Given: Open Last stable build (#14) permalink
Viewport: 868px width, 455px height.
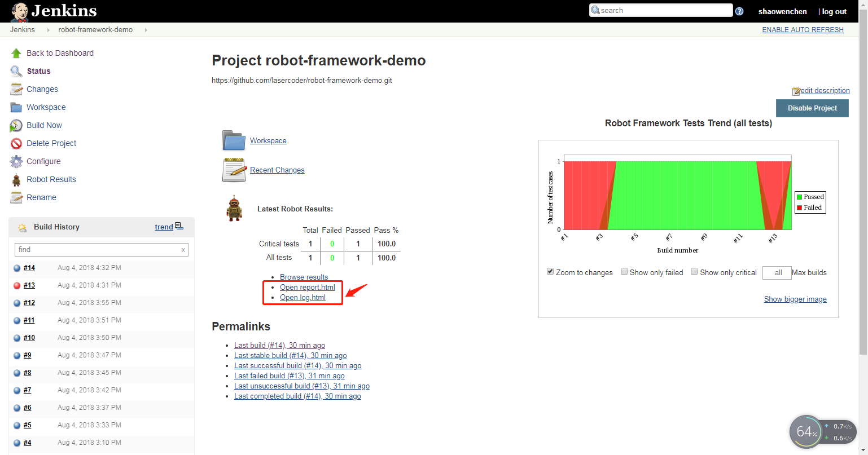Looking at the screenshot, I should coord(291,355).
